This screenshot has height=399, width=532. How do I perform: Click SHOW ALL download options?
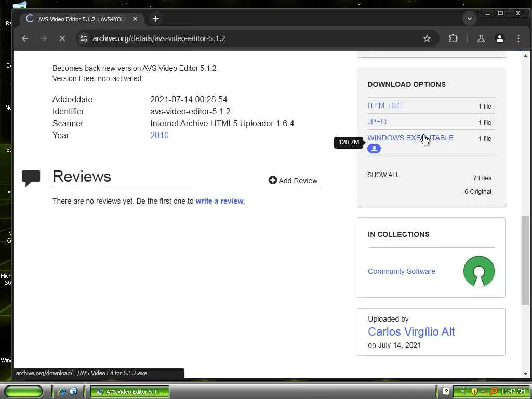click(383, 175)
